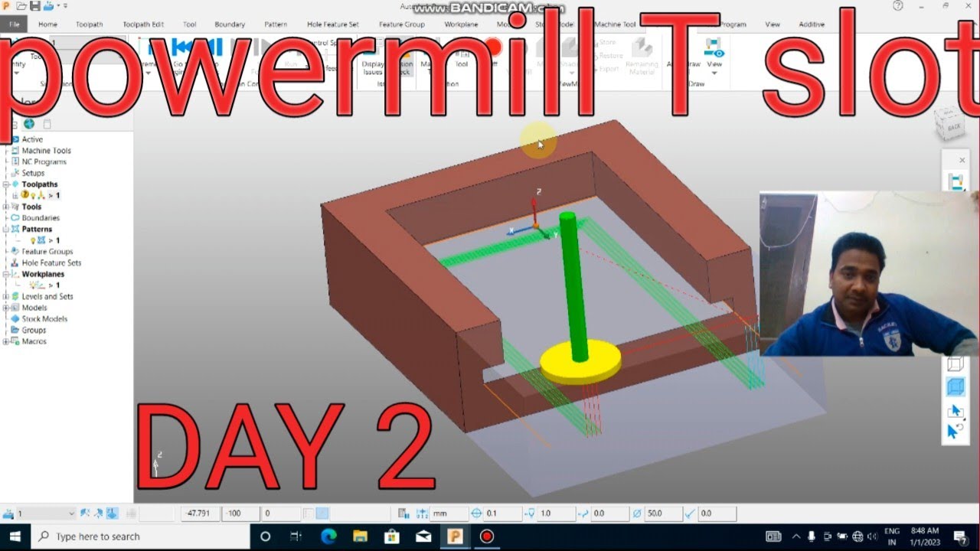Select the shaded blue cube view icon
Screen dimensions: 980x551
click(955, 386)
